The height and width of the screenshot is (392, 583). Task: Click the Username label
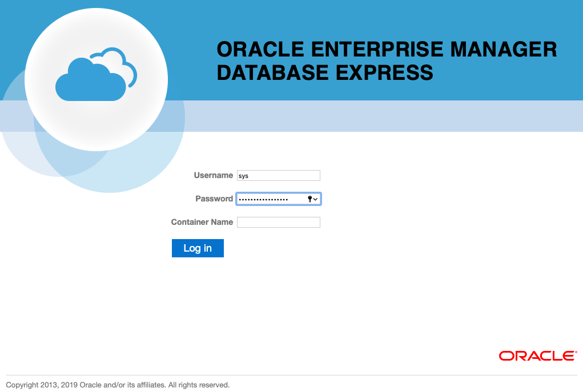[x=214, y=175]
